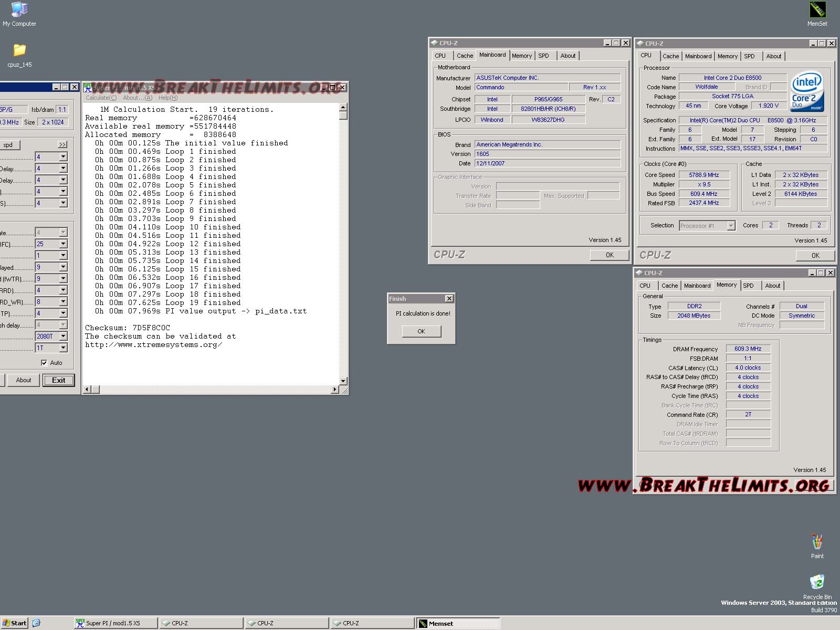Open the RD_WR dropdown showing 8
This screenshot has height=630, width=840.
click(63, 302)
